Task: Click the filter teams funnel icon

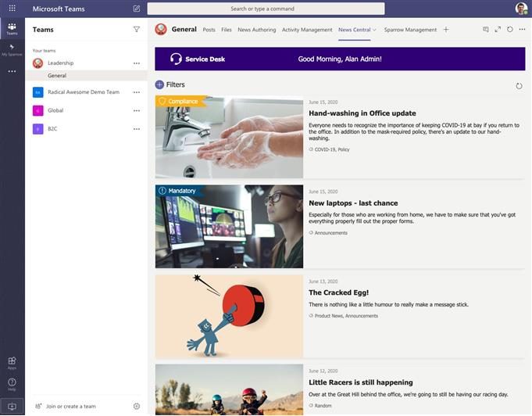Action: tap(137, 30)
